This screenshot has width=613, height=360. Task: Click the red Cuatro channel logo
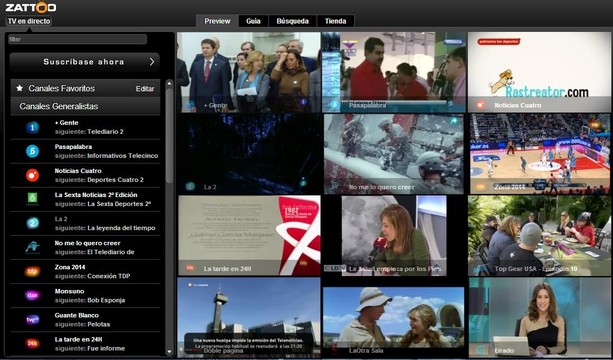tap(32, 175)
